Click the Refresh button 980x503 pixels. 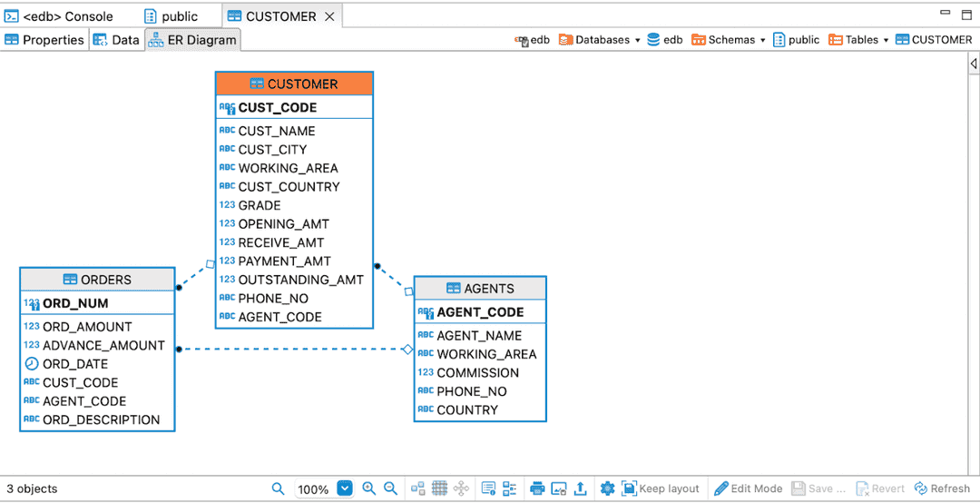(x=942, y=488)
